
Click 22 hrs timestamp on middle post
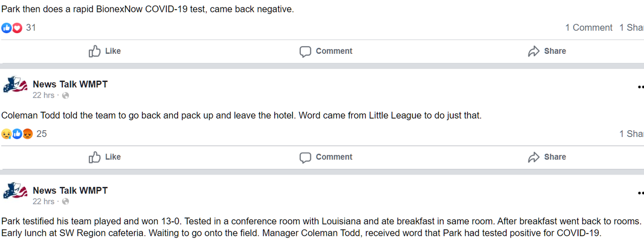[43, 95]
